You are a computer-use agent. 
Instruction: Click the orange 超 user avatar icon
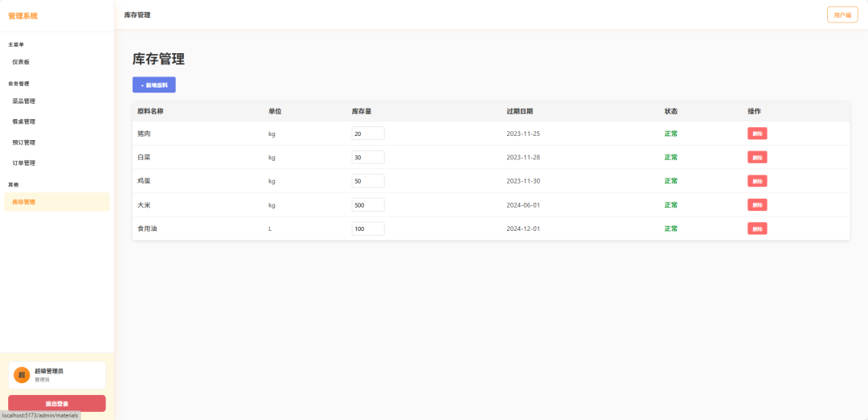(x=22, y=375)
